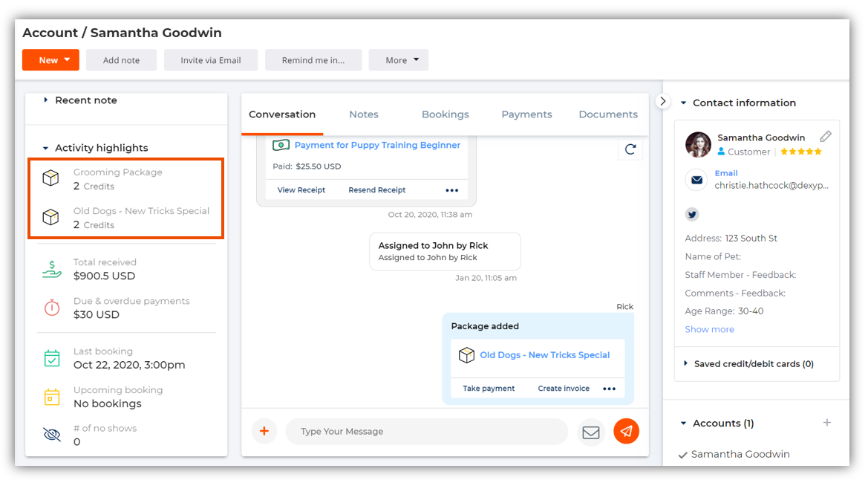Select the checked Samantha Goodwin account
This screenshot has width=868, height=480.
point(734,454)
